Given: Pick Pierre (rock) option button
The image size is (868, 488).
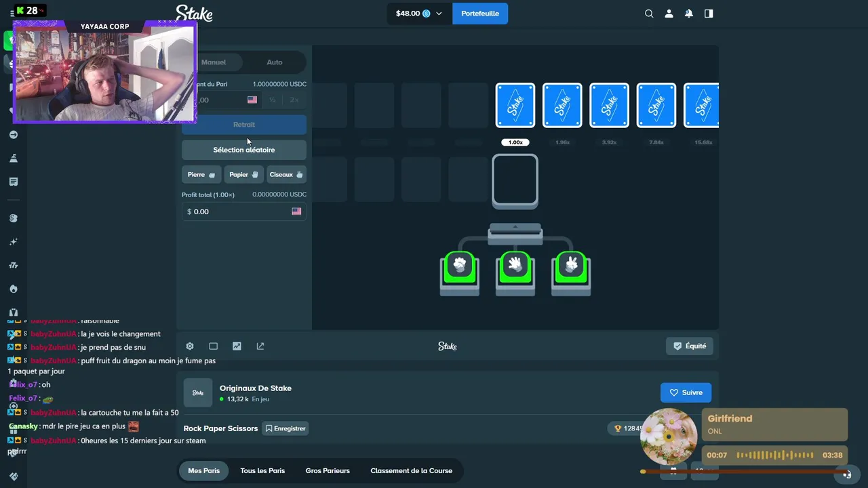Looking at the screenshot, I should click(201, 175).
